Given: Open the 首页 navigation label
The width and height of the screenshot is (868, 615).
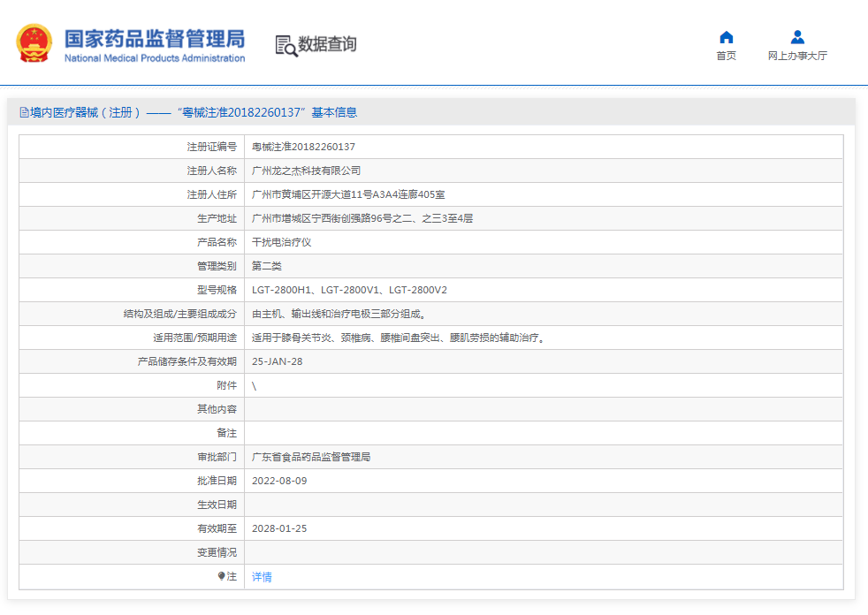Looking at the screenshot, I should [x=726, y=57].
